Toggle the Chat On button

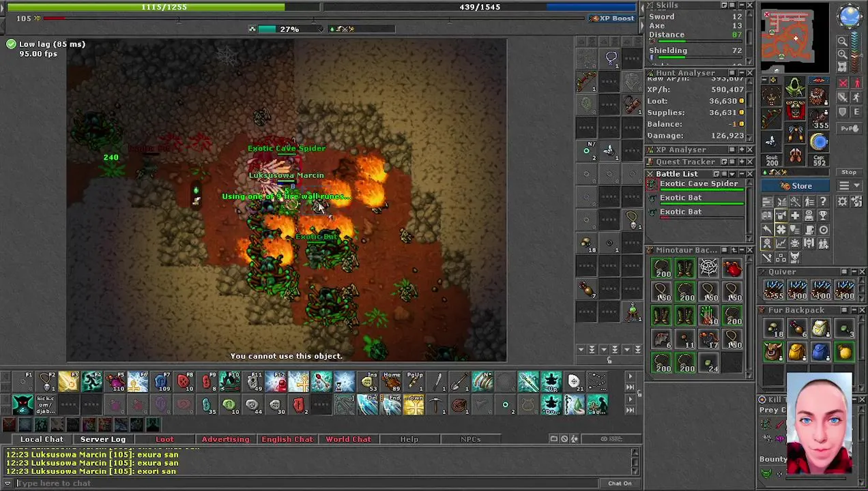620,483
